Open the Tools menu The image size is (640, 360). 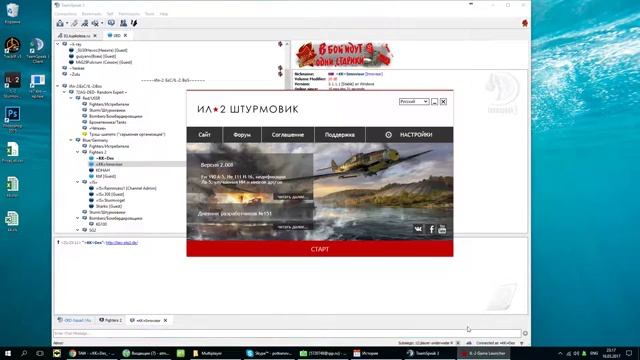pos(150,14)
